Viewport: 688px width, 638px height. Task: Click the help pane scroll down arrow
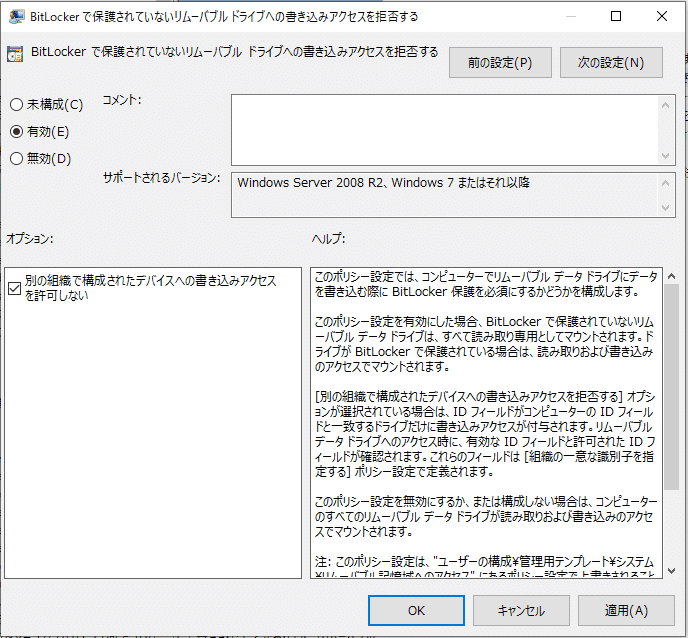[671, 570]
